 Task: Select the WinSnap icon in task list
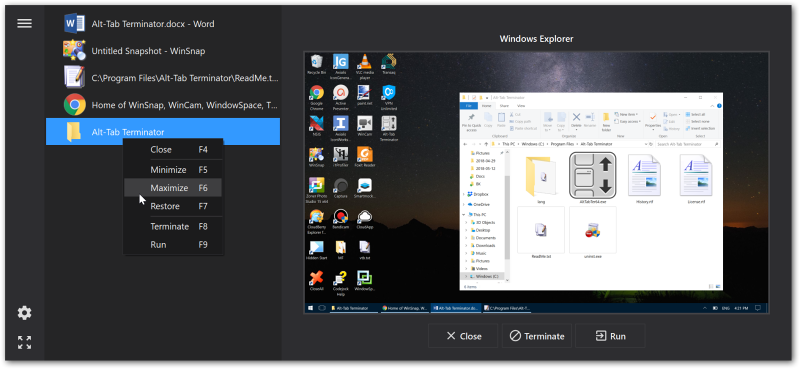pos(74,51)
